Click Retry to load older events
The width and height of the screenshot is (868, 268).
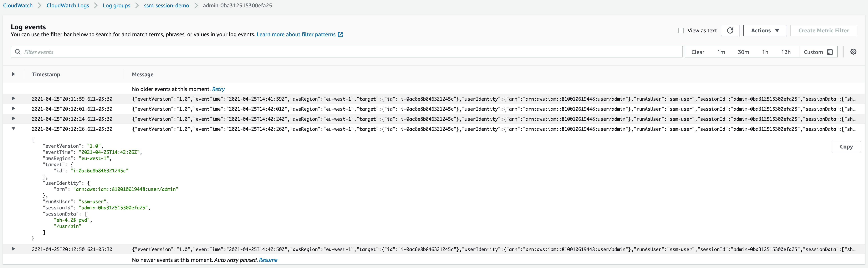tap(218, 89)
